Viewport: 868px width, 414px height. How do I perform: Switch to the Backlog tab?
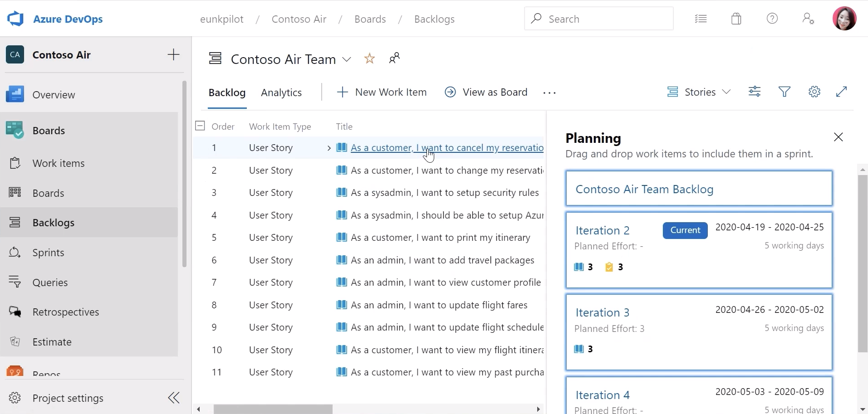(227, 93)
